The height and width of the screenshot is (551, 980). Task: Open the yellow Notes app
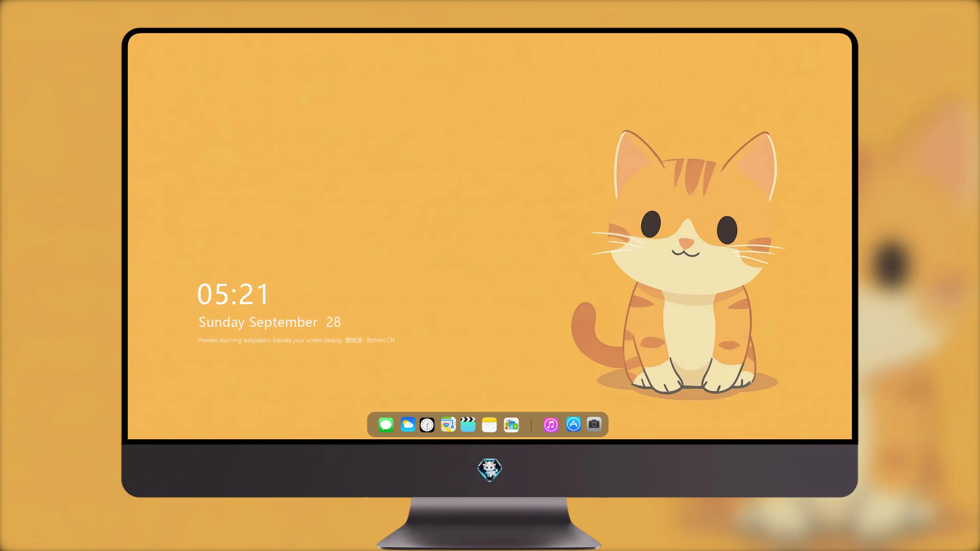click(x=489, y=424)
